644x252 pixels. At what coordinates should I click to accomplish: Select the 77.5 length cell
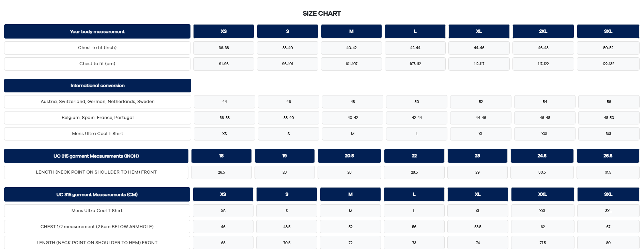tap(542, 243)
